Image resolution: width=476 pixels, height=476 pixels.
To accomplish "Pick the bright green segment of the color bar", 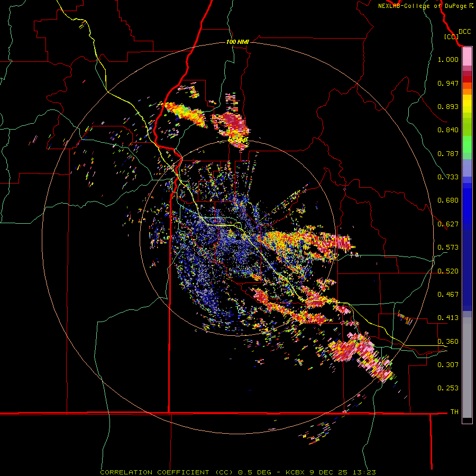I will coord(467,144).
